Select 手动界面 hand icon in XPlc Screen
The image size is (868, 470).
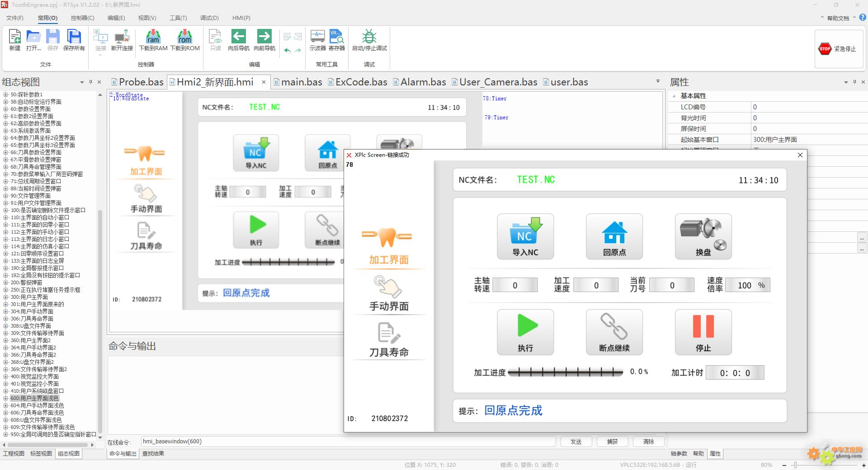388,293
